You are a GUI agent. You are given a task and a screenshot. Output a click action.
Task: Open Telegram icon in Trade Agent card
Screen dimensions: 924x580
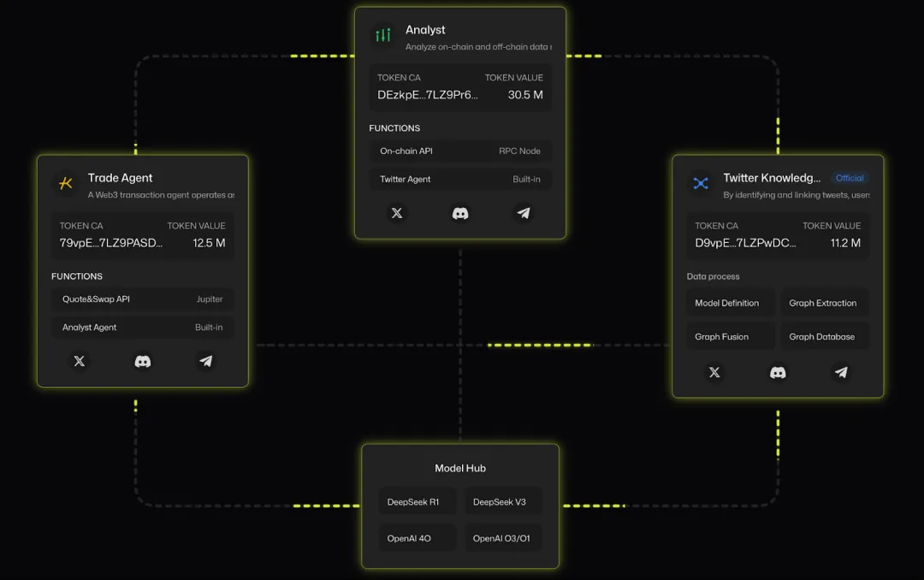[x=206, y=361]
